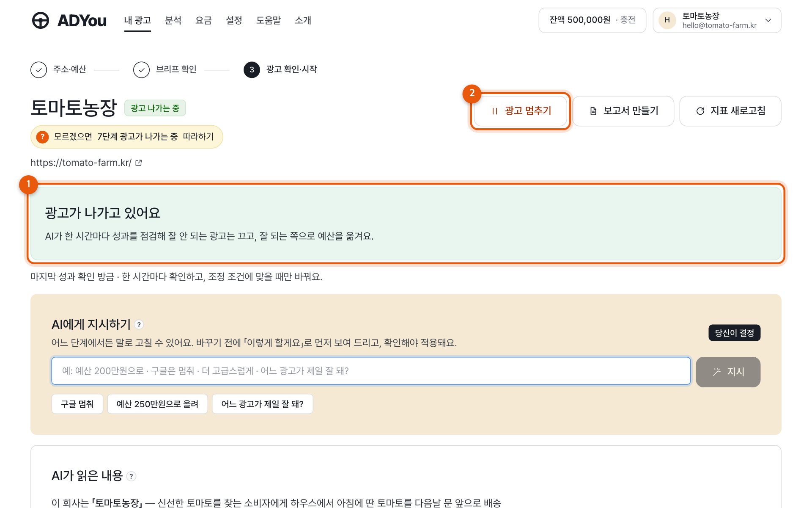812x508 pixels.
Task: Click the 마지막 성과 확인 방금 status text
Action: point(72,277)
